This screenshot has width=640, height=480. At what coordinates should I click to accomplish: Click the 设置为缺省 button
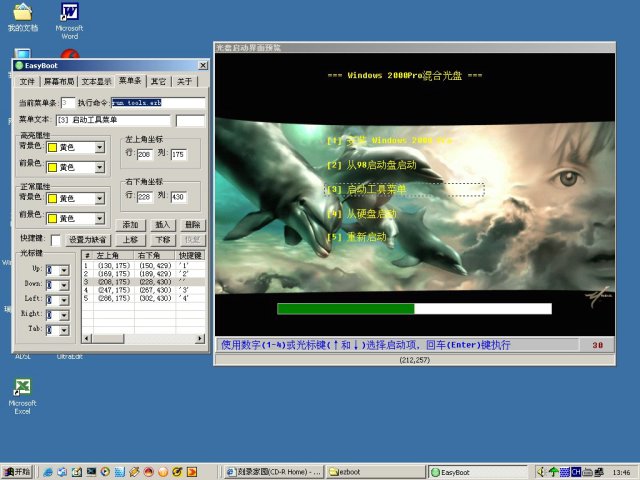click(87, 240)
